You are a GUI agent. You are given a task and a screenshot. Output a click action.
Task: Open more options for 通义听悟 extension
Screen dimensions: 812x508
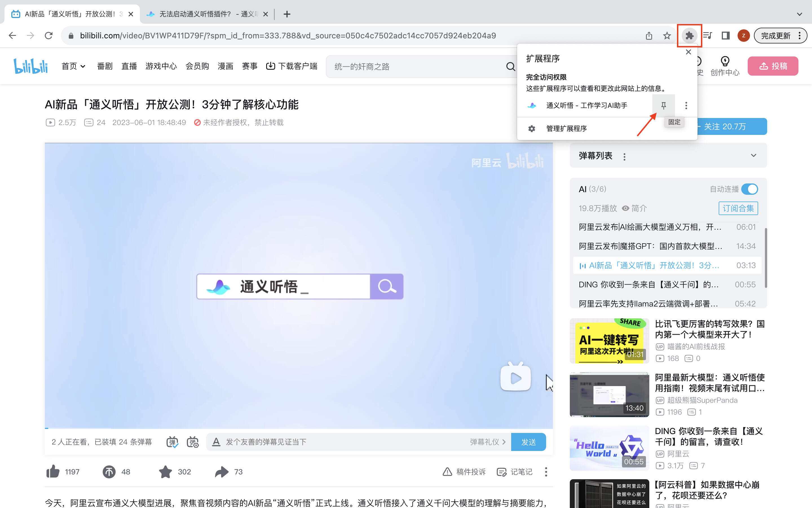(686, 106)
